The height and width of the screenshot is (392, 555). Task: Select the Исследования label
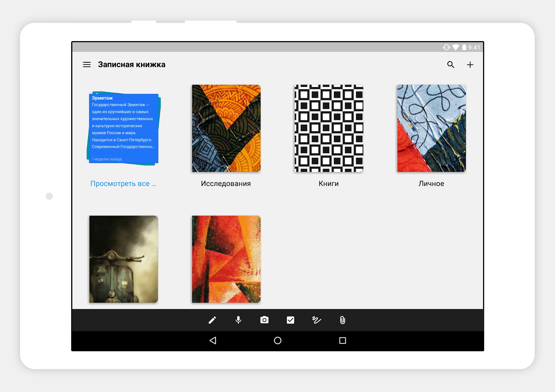click(226, 183)
